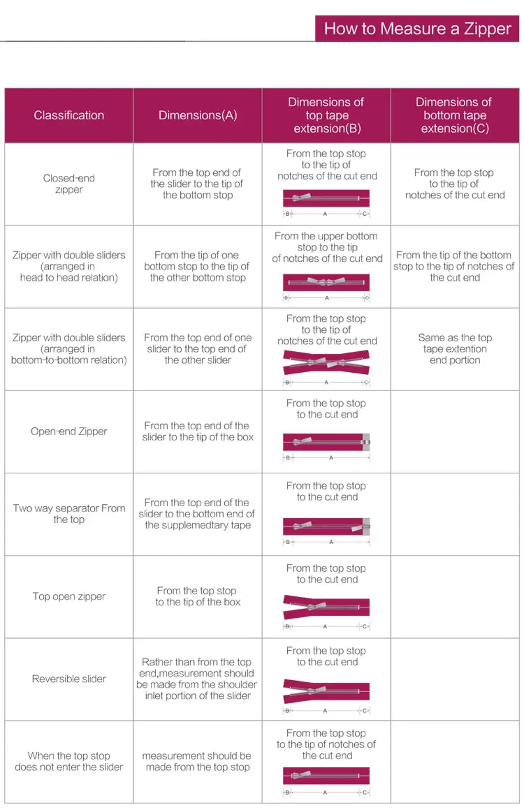
Task: Click the bottom tape extension(C) header
Action: point(454,115)
